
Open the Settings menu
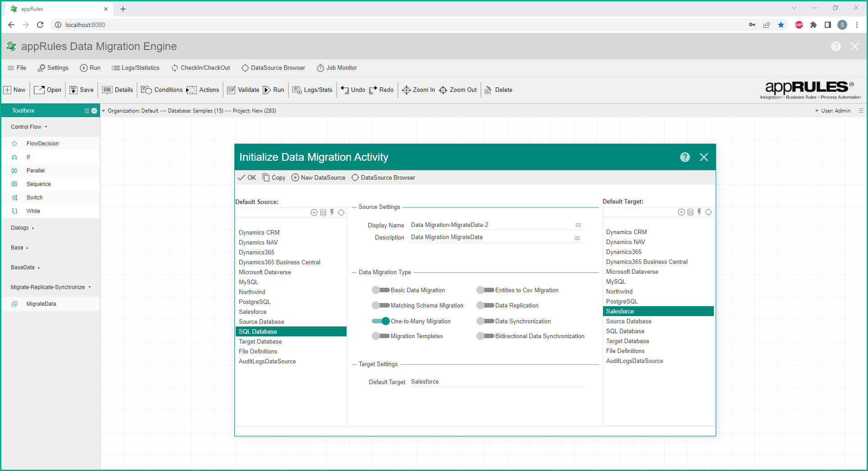coord(53,68)
